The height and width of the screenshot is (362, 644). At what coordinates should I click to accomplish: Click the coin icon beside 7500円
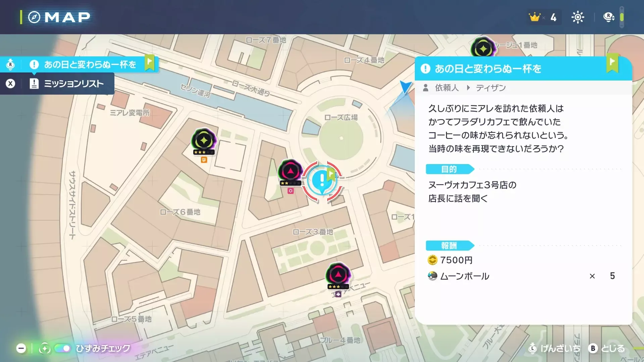click(433, 260)
